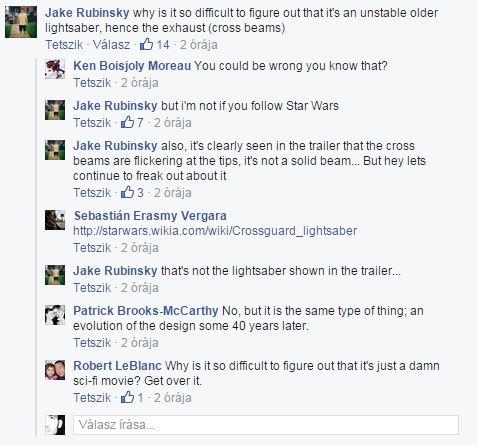Open Ken Boisjoly Moreau's avatar
This screenshot has height=445, width=477.
point(55,69)
